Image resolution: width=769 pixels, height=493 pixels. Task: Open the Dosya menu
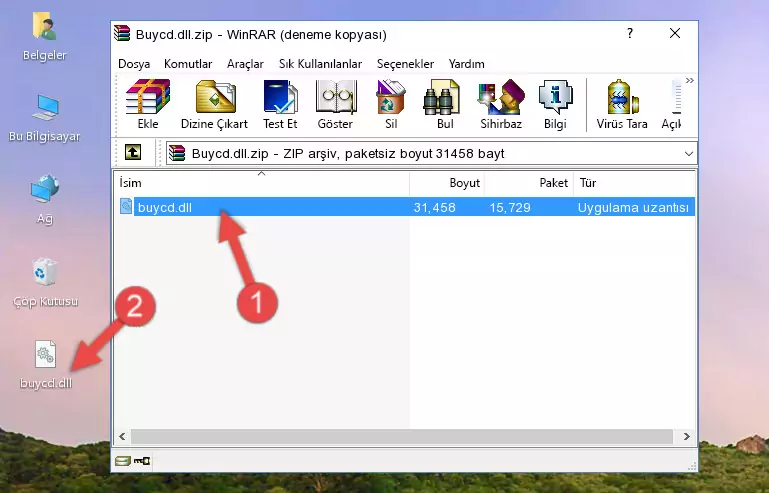[134, 64]
